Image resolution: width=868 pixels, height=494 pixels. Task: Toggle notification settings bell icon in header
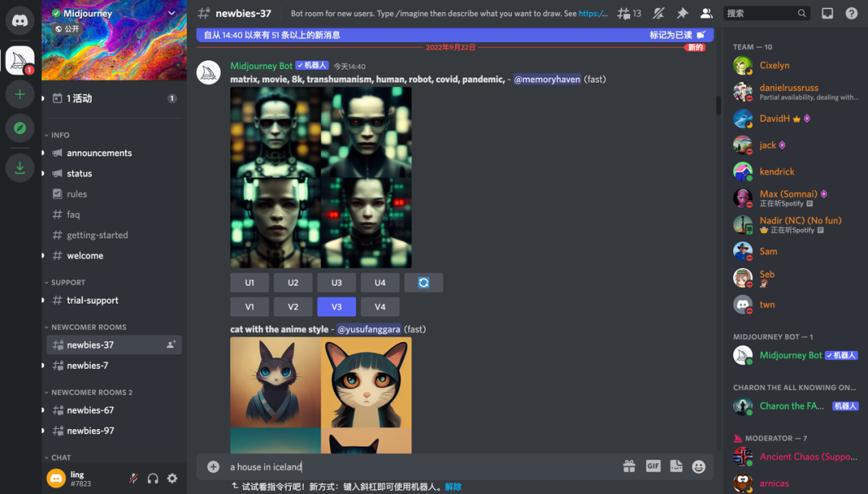point(658,14)
